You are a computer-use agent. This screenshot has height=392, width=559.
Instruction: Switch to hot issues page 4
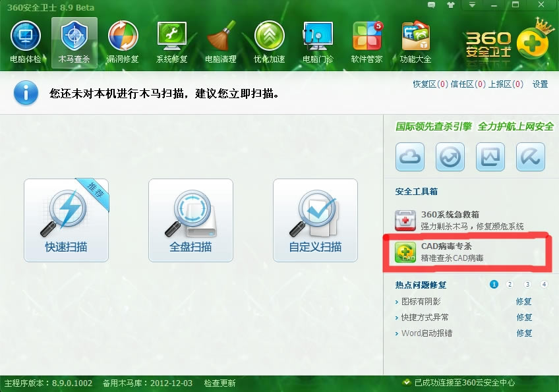point(544,284)
